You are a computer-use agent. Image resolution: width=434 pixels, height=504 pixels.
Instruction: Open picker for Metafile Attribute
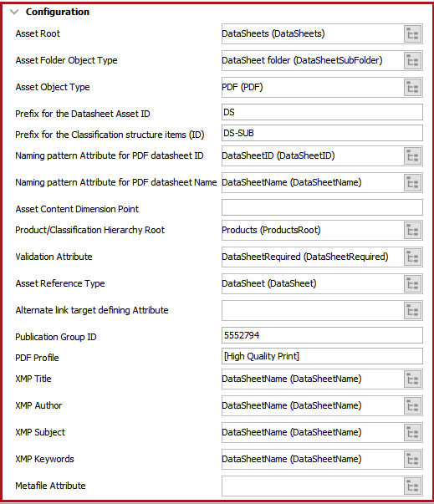point(413,486)
